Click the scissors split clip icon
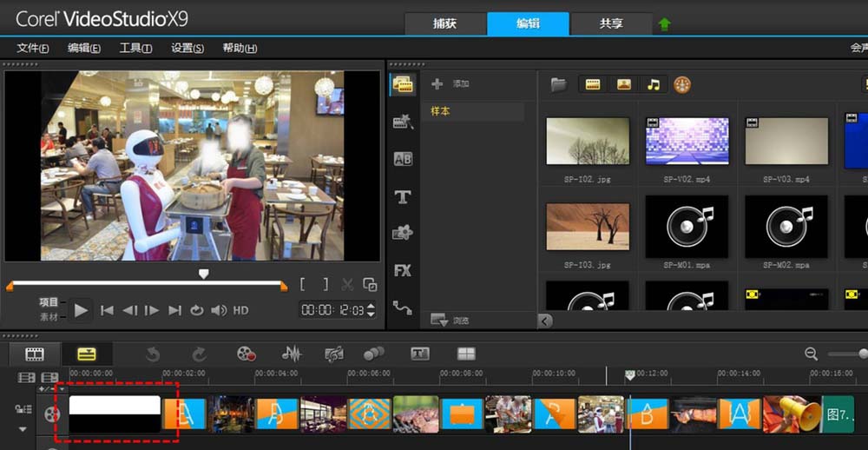The image size is (868, 450). click(x=347, y=285)
